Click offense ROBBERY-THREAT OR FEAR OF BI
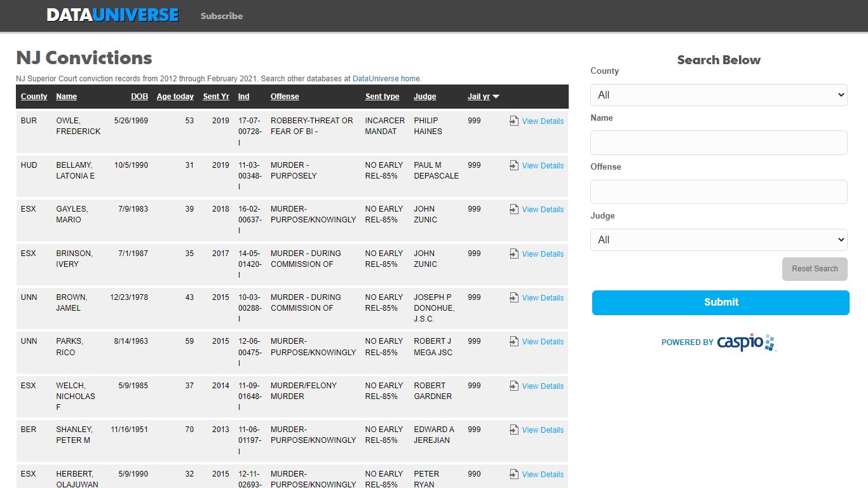The width and height of the screenshot is (868, 488). click(x=311, y=126)
